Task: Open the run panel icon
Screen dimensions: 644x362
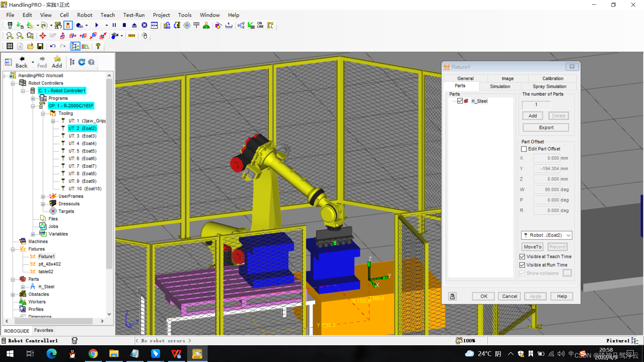Action: [x=154, y=25]
